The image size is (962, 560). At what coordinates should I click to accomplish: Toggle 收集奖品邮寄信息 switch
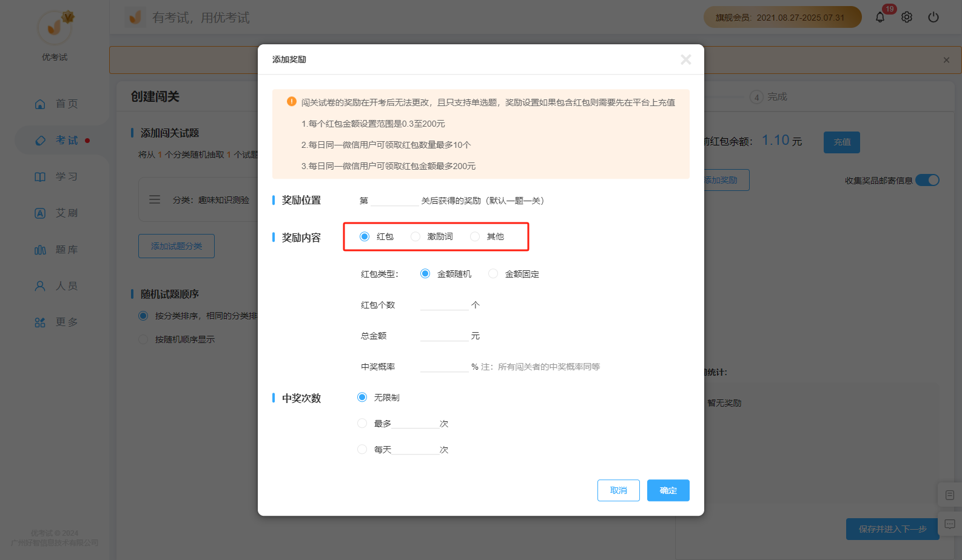(927, 180)
